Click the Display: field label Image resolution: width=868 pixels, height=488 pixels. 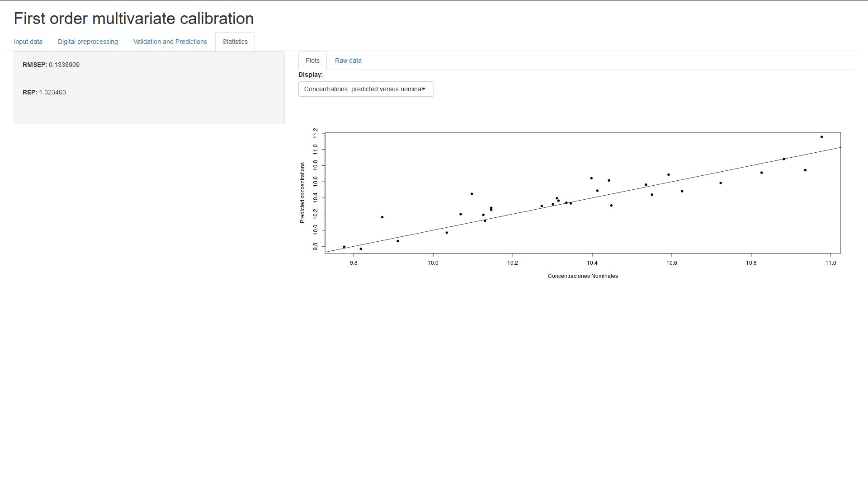point(311,75)
